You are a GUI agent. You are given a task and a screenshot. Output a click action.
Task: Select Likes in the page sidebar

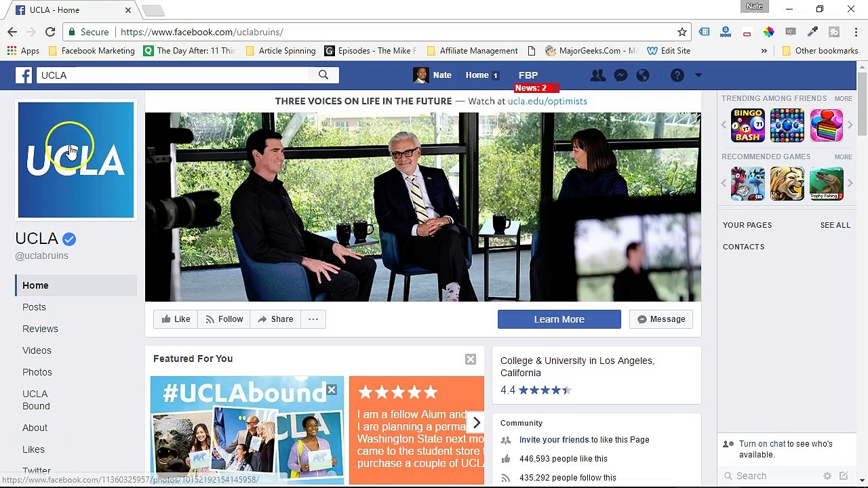tap(33, 449)
